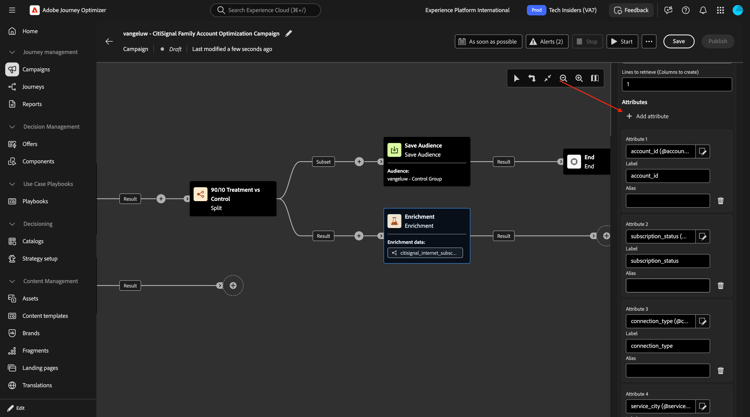
Task: Select the Enrichment activity node
Action: (x=427, y=236)
